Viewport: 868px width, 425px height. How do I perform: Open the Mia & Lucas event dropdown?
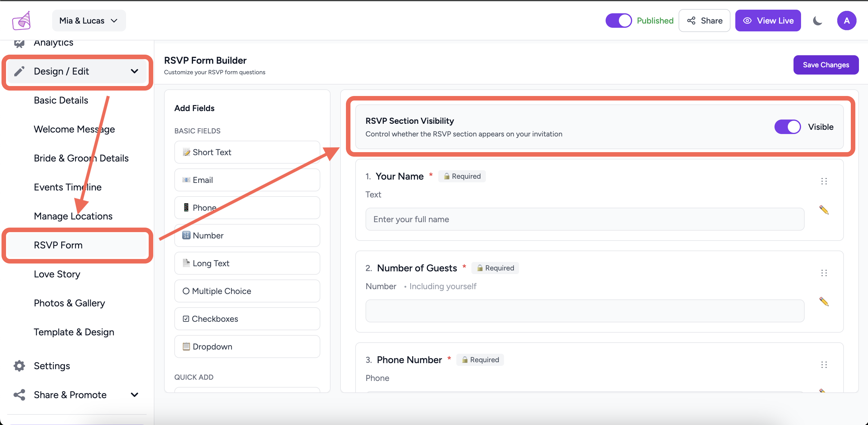(89, 21)
